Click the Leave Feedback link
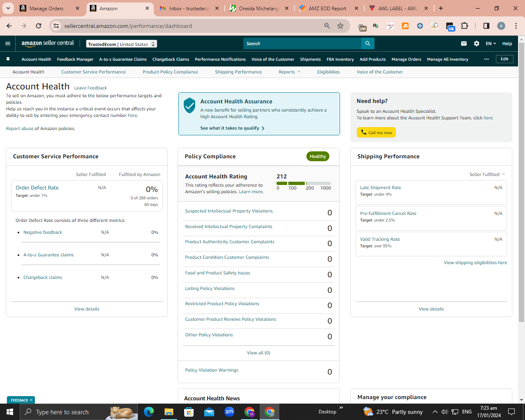 coord(91,88)
